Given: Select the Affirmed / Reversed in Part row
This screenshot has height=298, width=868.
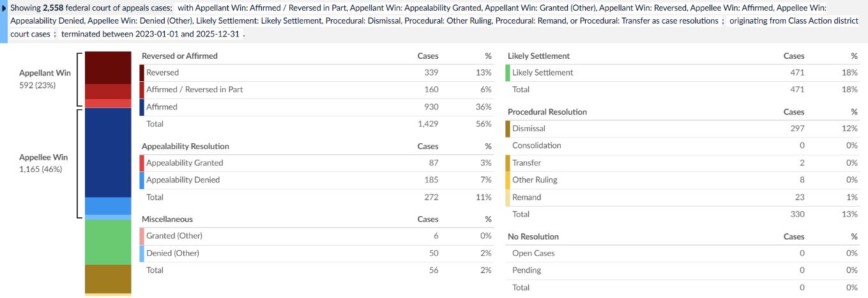Looking at the screenshot, I should pos(194,90).
